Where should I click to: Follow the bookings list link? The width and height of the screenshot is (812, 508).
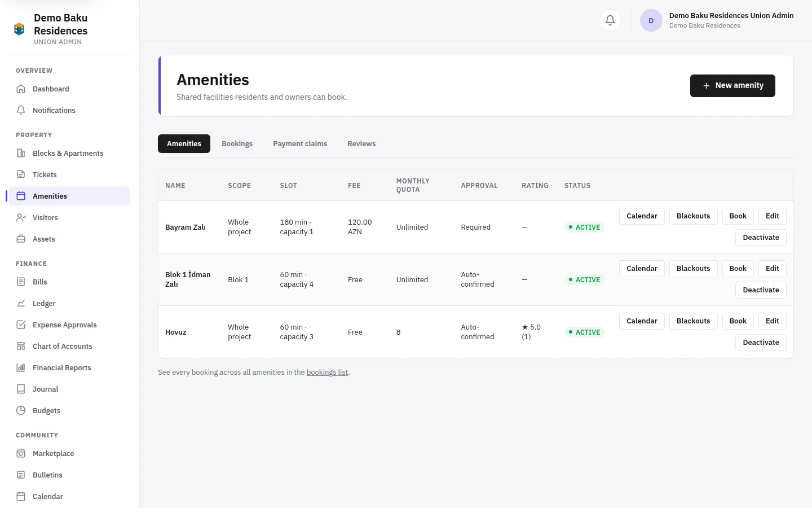[327, 373]
